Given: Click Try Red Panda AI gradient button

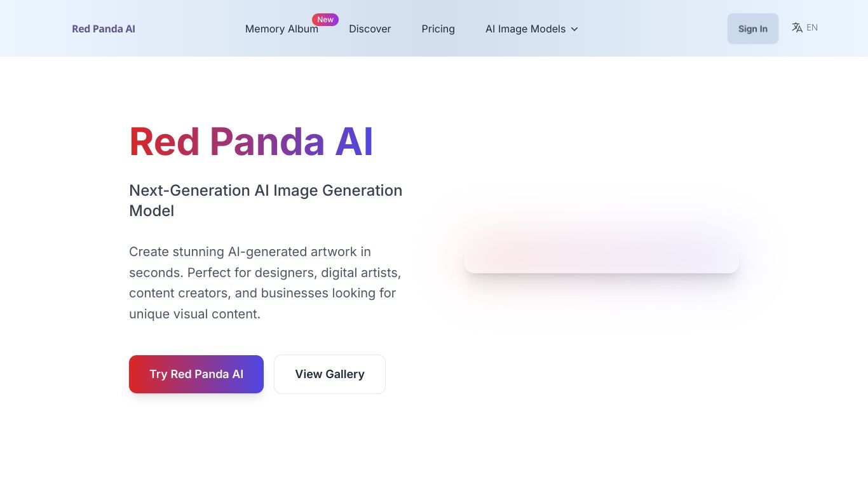Looking at the screenshot, I should [x=196, y=374].
